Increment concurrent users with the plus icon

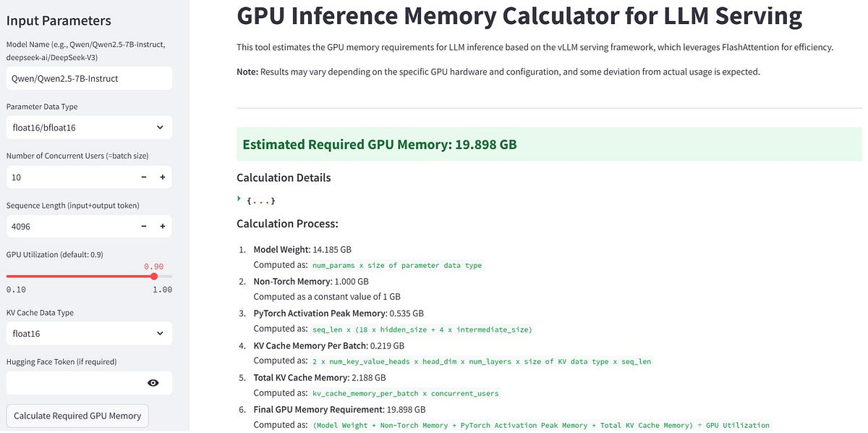(163, 177)
